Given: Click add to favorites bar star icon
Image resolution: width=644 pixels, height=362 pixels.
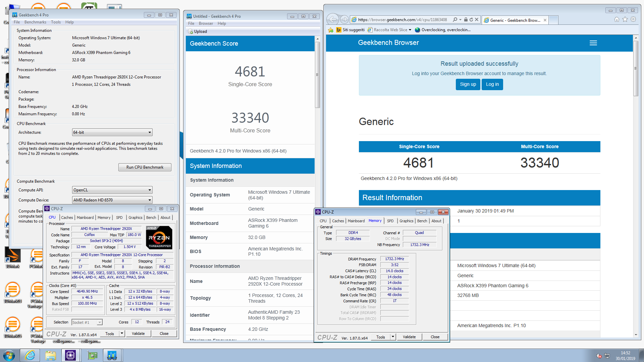Looking at the screenshot, I should (x=331, y=30).
